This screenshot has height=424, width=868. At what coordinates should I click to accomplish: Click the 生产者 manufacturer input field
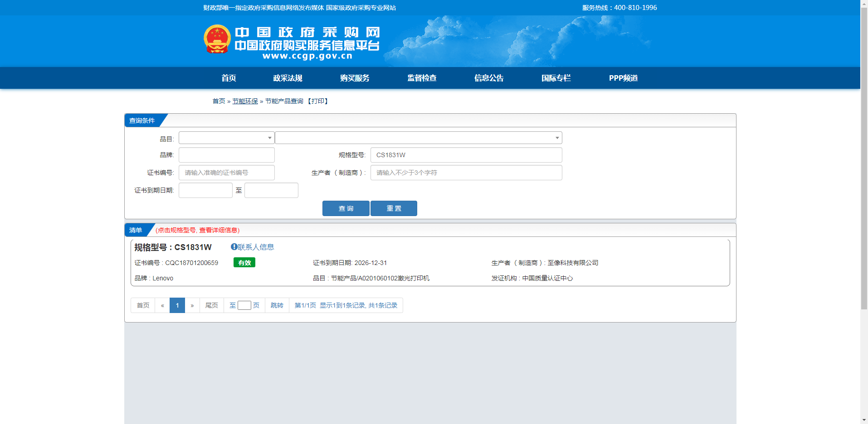tap(466, 173)
